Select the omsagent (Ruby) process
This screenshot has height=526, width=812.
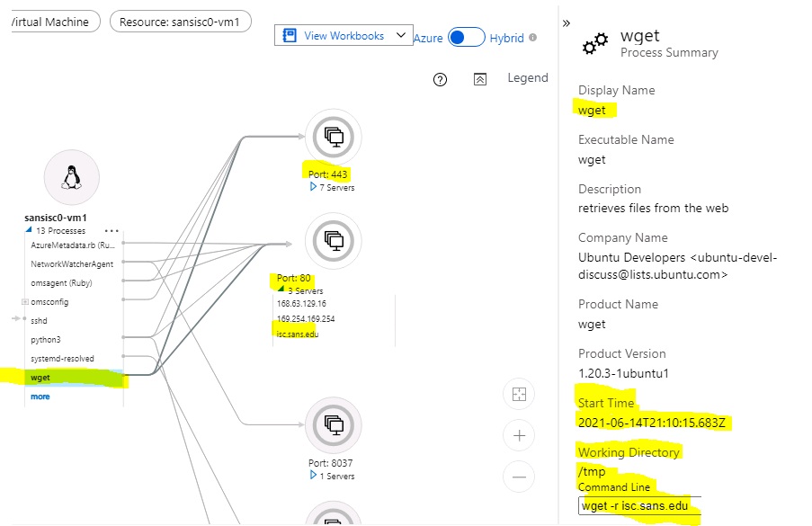[x=61, y=283]
